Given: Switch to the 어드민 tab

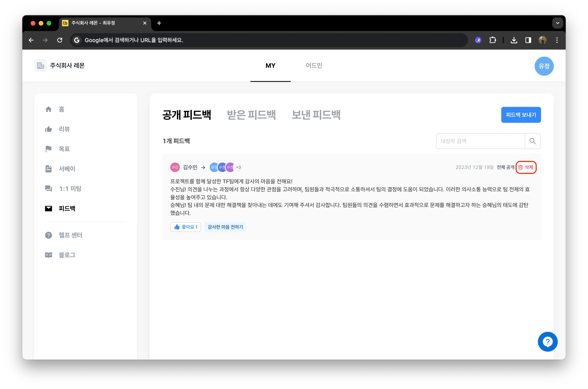Looking at the screenshot, I should click(x=314, y=66).
